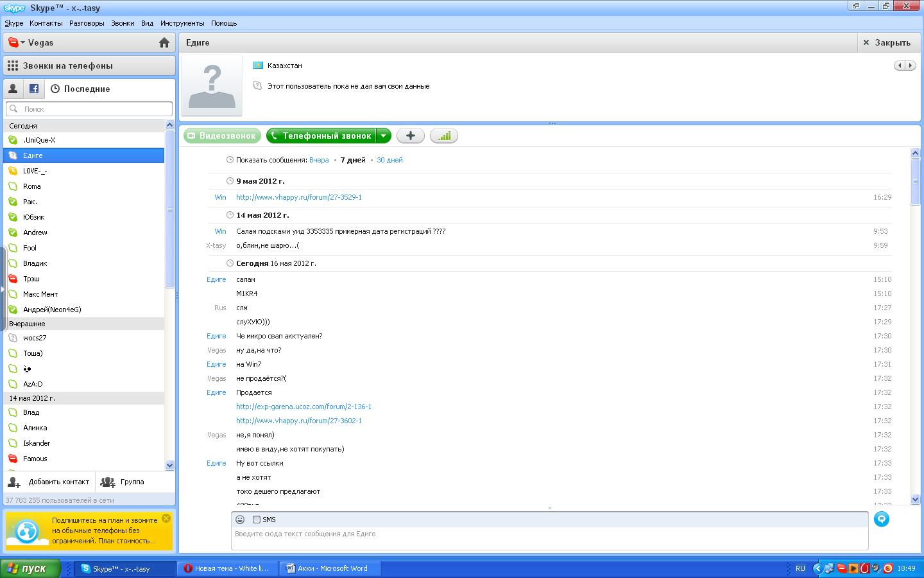Select the 7 дней messages filter

pos(353,160)
